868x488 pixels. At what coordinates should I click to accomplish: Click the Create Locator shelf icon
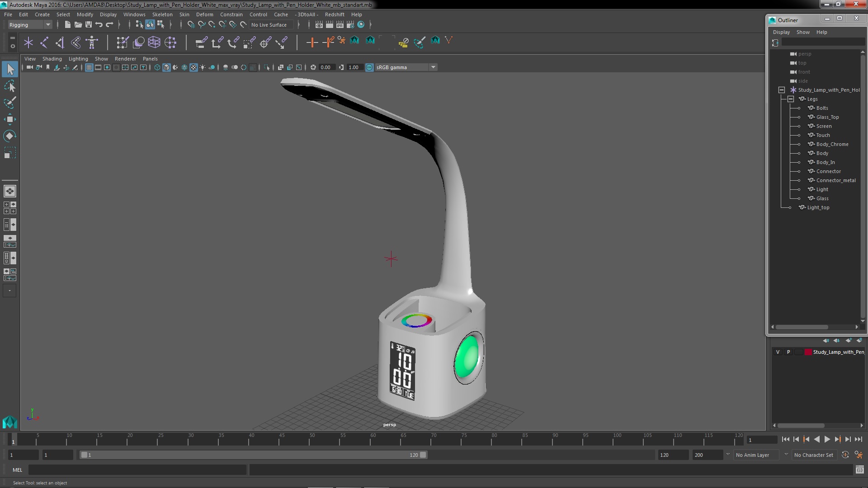click(x=28, y=42)
